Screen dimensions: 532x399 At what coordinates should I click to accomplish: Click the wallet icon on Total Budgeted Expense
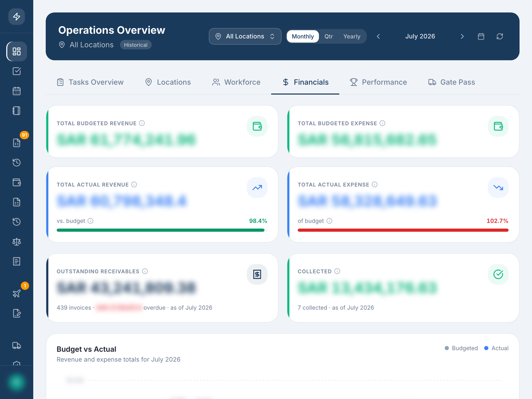click(498, 126)
